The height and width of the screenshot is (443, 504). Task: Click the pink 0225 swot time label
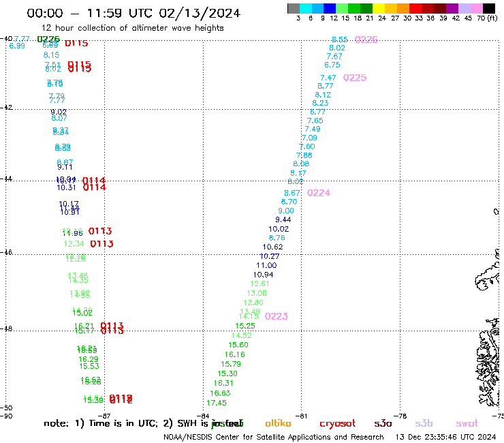coord(355,78)
